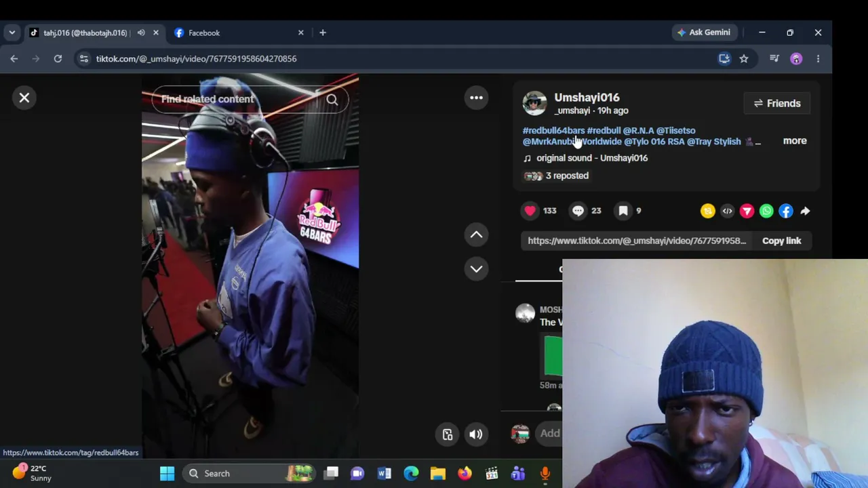Go back to the previous page
The width and height of the screenshot is (868, 488).
(x=14, y=59)
